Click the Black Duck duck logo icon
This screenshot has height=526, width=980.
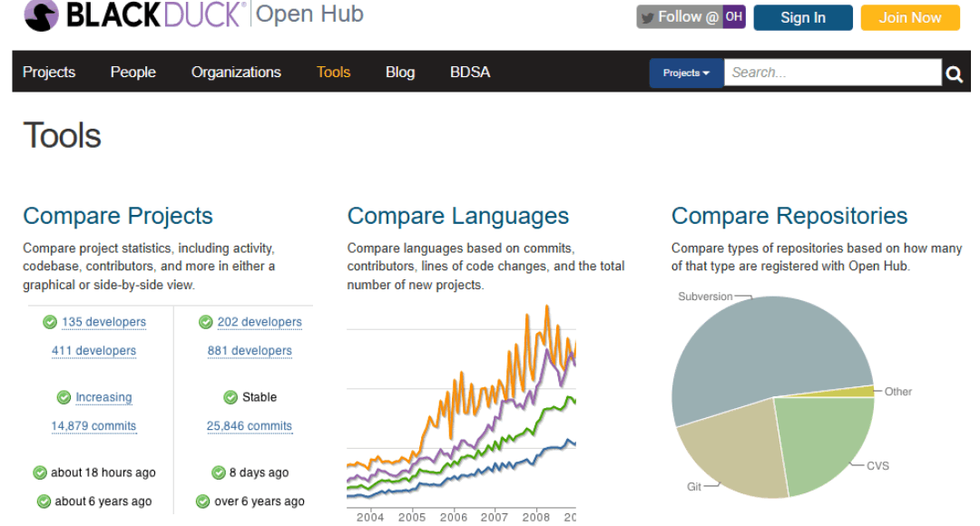(41, 15)
